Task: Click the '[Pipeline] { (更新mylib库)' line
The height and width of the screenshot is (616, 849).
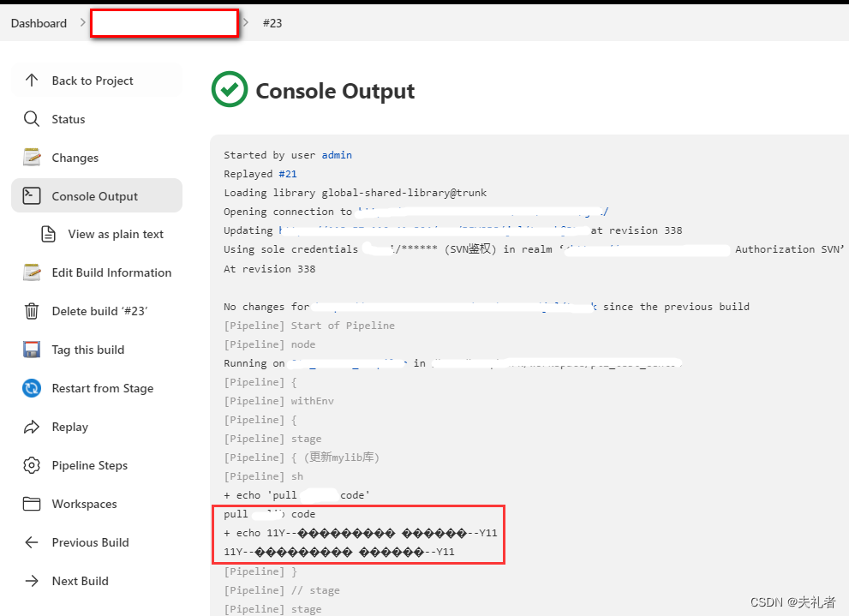Action: [302, 458]
